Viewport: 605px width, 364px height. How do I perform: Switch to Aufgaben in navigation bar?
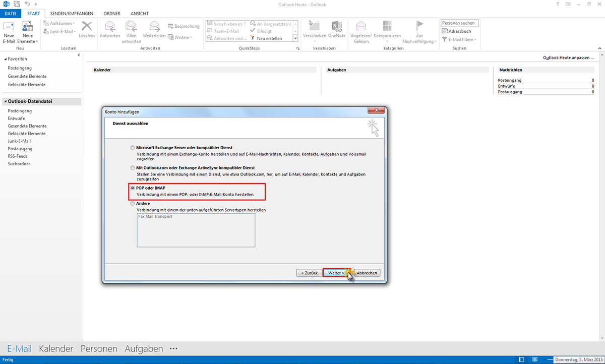(x=144, y=348)
